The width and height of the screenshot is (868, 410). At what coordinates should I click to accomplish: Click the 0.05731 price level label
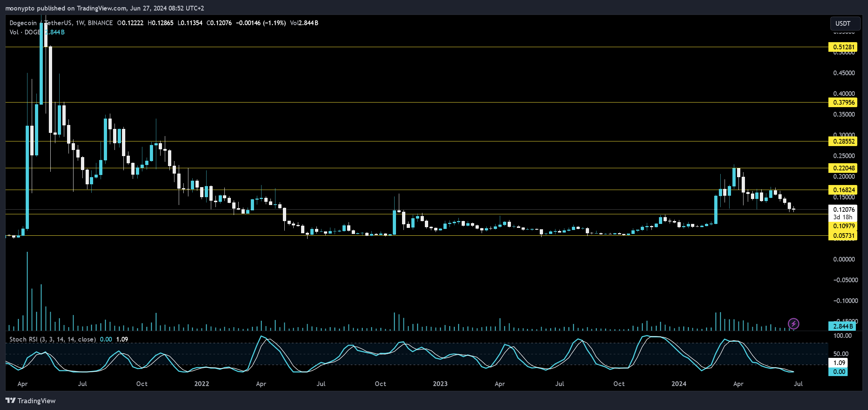pos(843,236)
